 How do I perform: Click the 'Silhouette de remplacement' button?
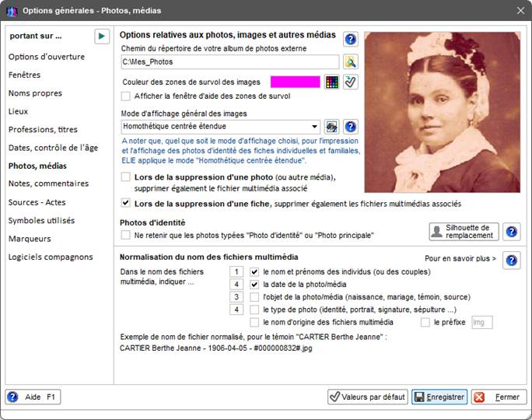pyautogui.click(x=464, y=232)
